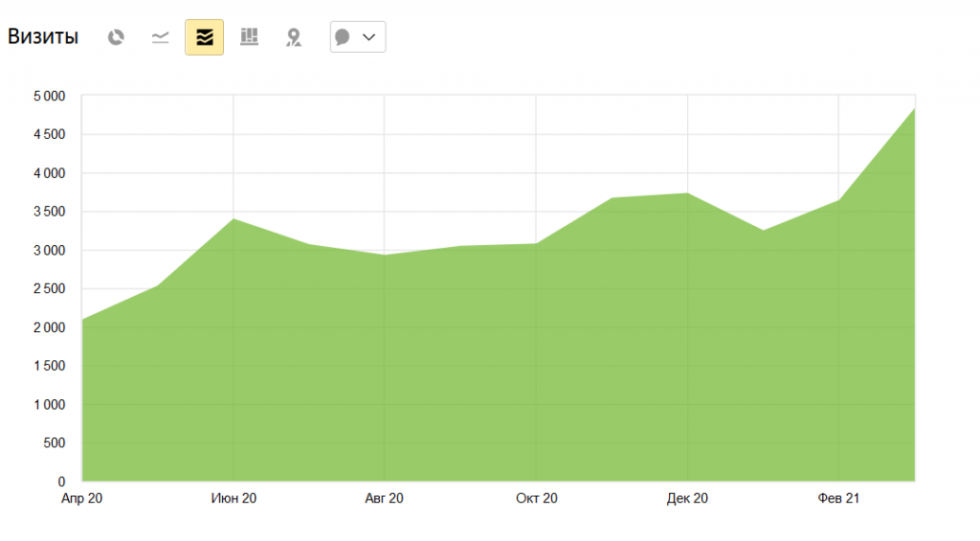980x541 pixels.
Task: Click the Дек 20 x-axis label
Action: tap(687, 499)
